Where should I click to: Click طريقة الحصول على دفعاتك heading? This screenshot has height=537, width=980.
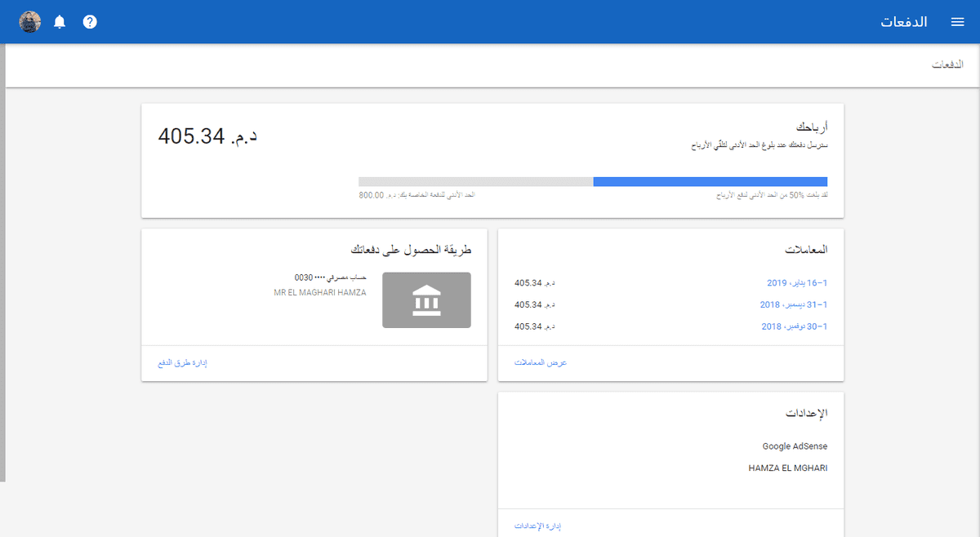pos(411,249)
